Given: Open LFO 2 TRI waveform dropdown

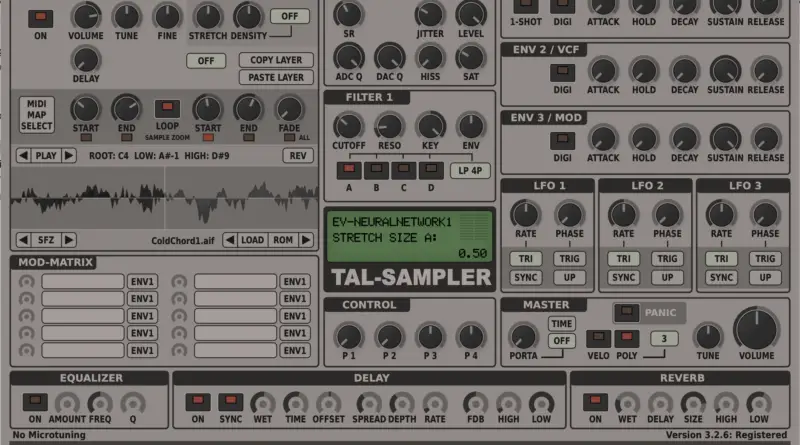Looking at the screenshot, I should (x=623, y=259).
